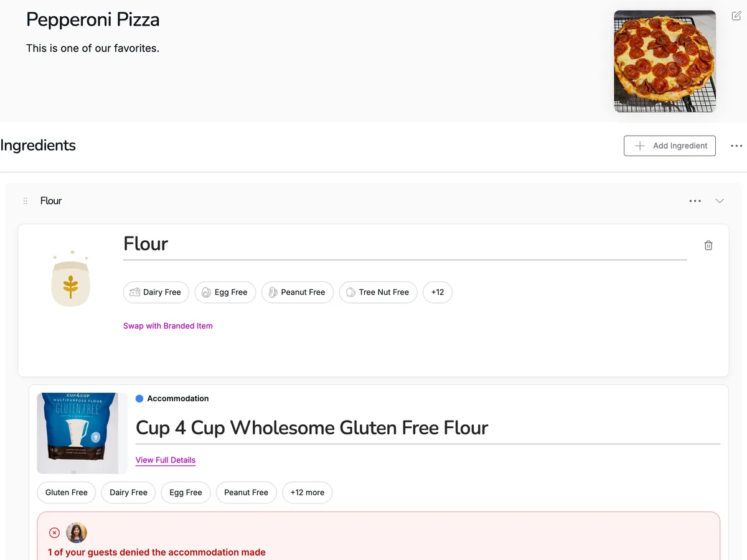Click the 'This is one of our favorites.' description
This screenshot has height=560, width=747.
tap(93, 48)
